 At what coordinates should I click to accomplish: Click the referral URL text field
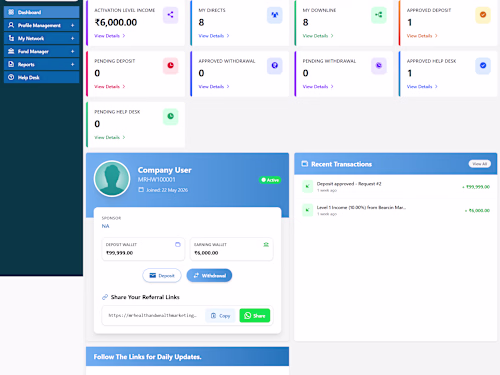click(153, 315)
